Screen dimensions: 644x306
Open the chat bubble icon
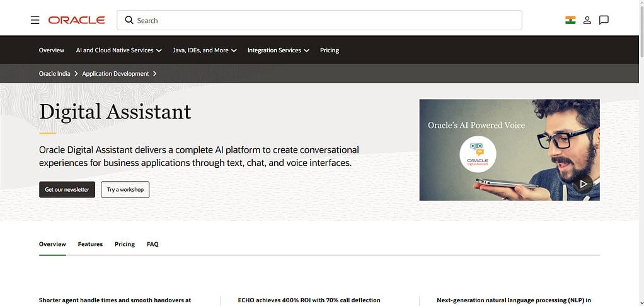point(604,20)
